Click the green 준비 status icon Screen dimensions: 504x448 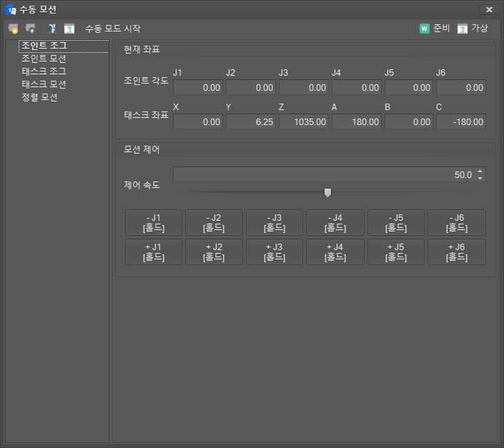tap(425, 29)
